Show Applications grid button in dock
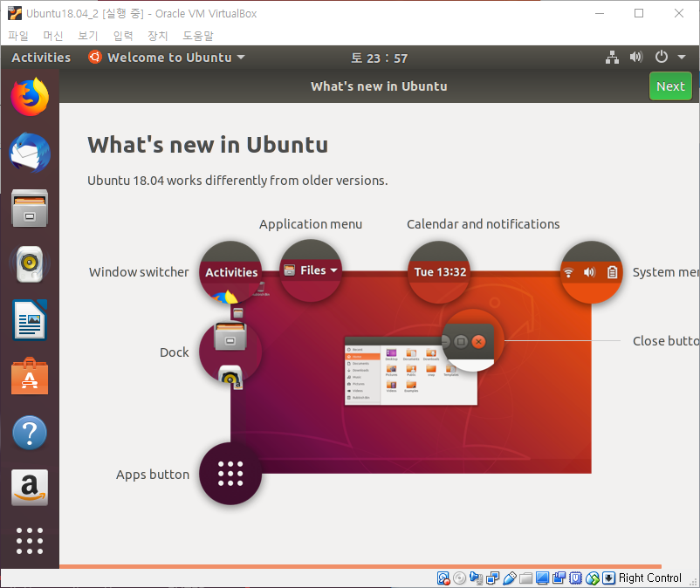This screenshot has height=588, width=700. [30, 541]
